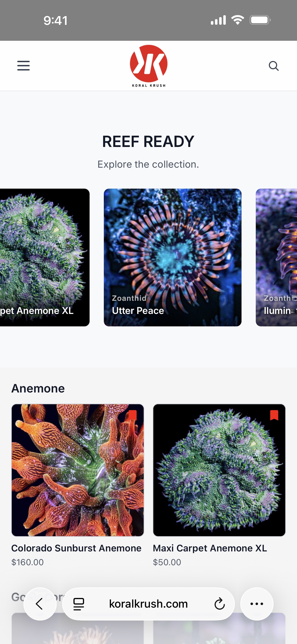Open the browser three-dot more menu
This screenshot has width=297, height=644.
click(257, 604)
